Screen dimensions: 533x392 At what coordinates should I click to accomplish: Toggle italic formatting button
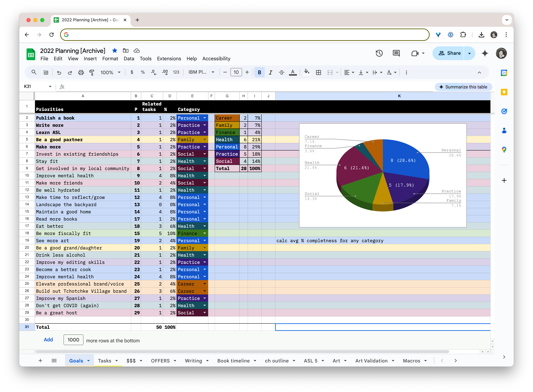pos(270,72)
